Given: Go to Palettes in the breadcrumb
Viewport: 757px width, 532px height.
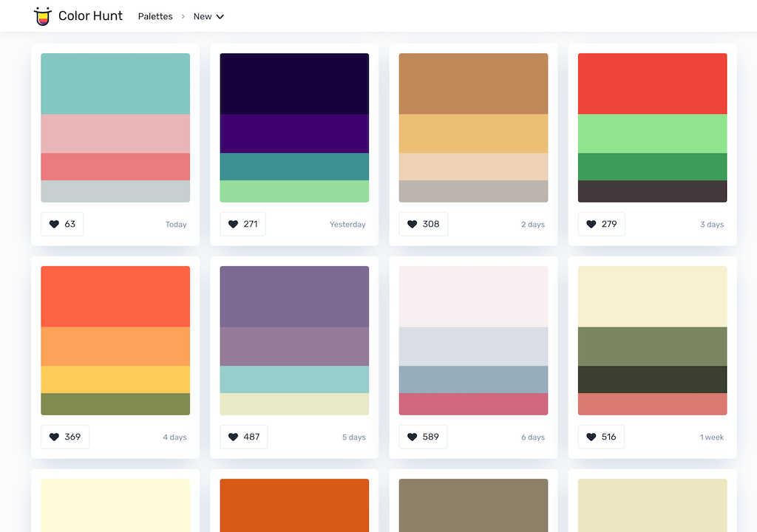Looking at the screenshot, I should 155,16.
